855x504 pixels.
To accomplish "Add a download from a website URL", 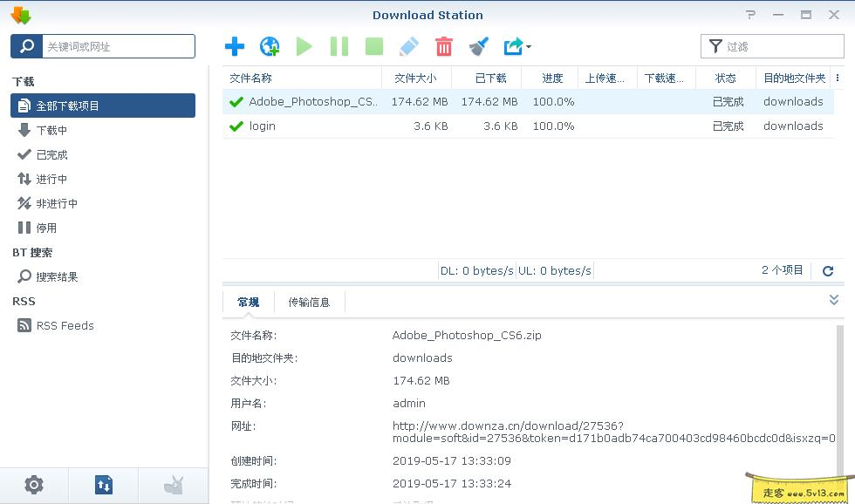I will click(x=270, y=46).
